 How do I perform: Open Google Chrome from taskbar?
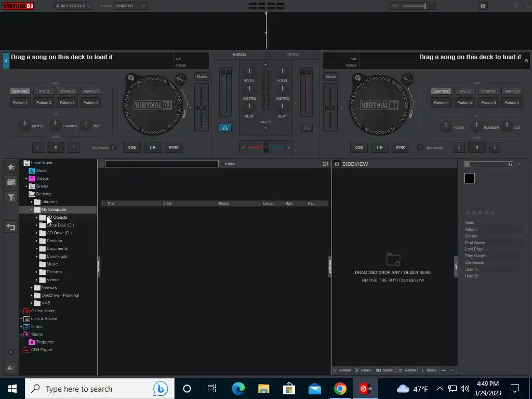(340, 389)
